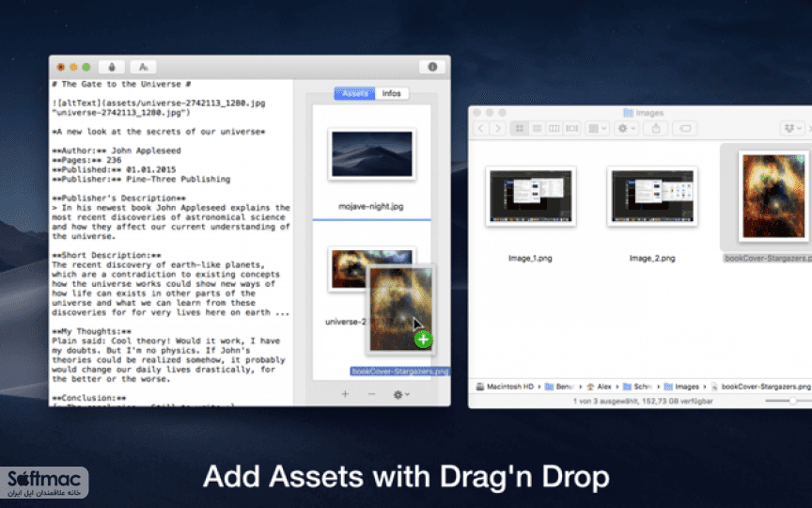Switch Finder to icon view
Viewport: 812px width, 508px height.
(x=520, y=128)
